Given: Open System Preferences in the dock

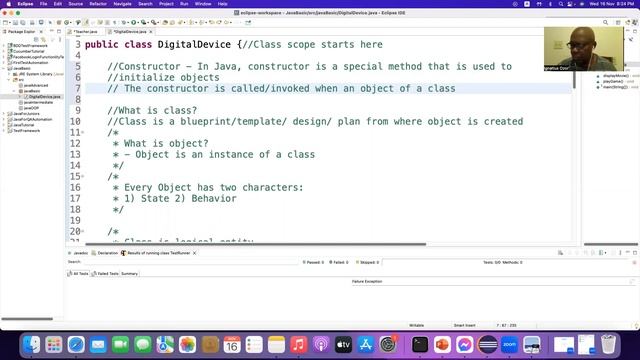Looking at the screenshot, I should point(388,345).
